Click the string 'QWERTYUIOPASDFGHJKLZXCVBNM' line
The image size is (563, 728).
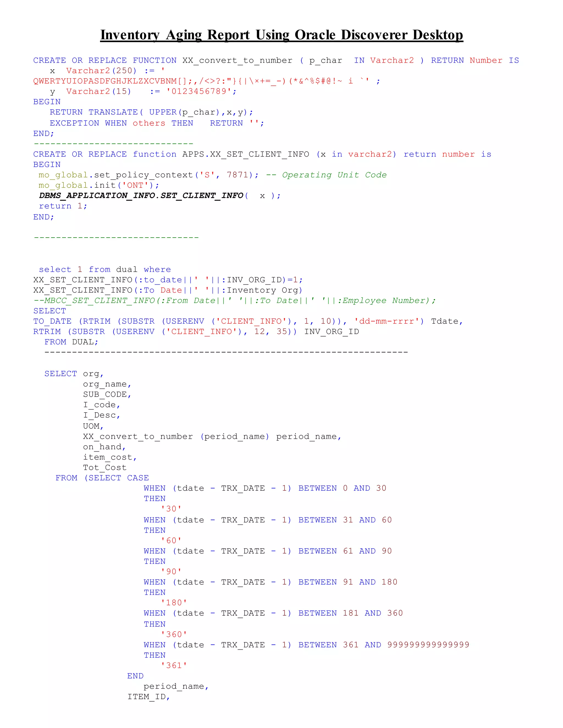coord(206,81)
